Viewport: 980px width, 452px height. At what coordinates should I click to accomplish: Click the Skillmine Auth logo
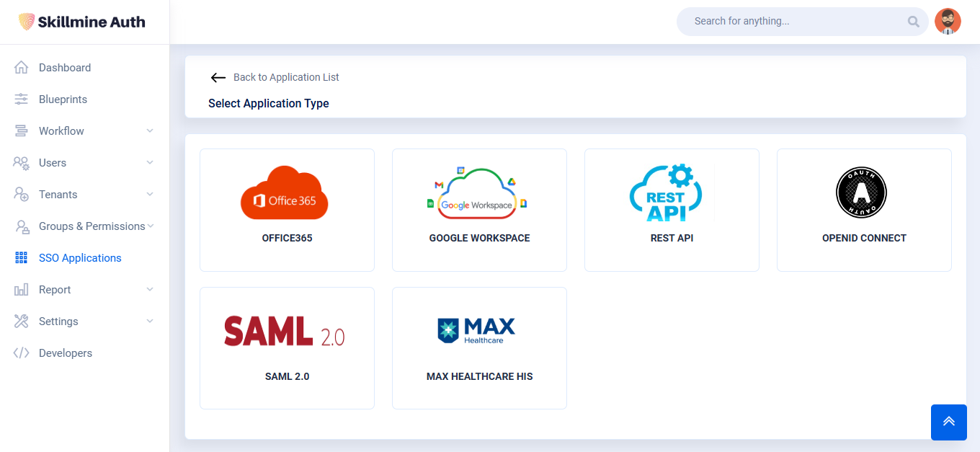(x=82, y=22)
